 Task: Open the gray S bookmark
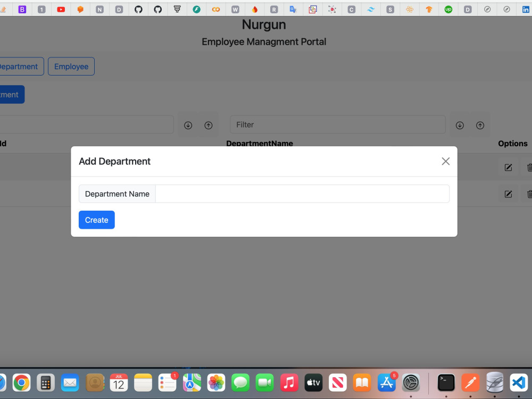click(x=390, y=10)
